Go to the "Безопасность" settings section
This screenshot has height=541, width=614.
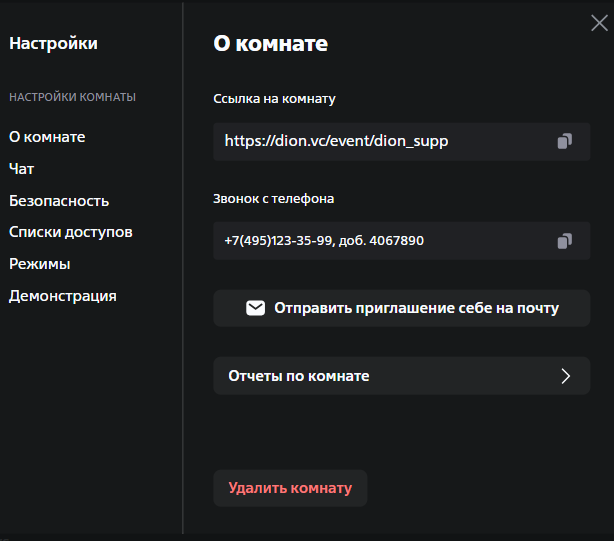pyautogui.click(x=59, y=201)
